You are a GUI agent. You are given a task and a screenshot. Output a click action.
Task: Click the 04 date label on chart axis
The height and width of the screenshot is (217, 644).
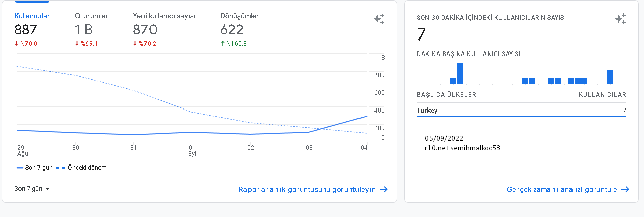[x=364, y=147]
